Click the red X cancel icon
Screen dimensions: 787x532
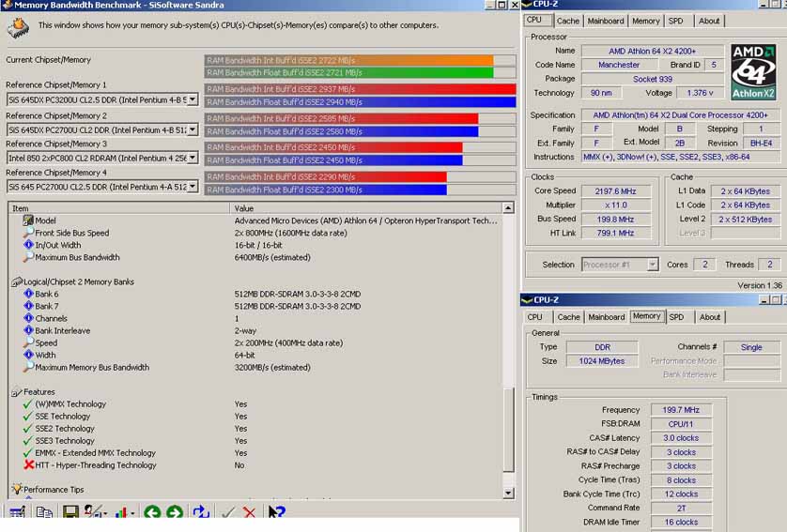(x=249, y=512)
